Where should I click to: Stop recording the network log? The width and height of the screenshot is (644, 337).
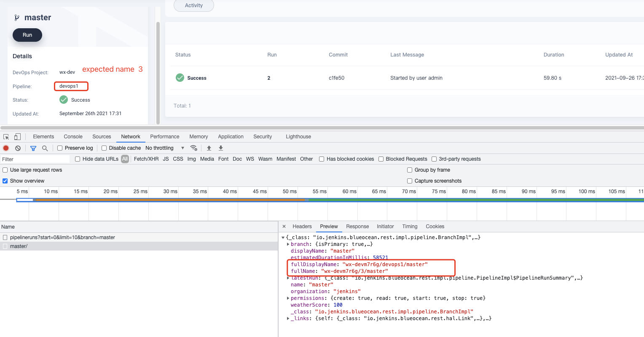click(x=5, y=148)
